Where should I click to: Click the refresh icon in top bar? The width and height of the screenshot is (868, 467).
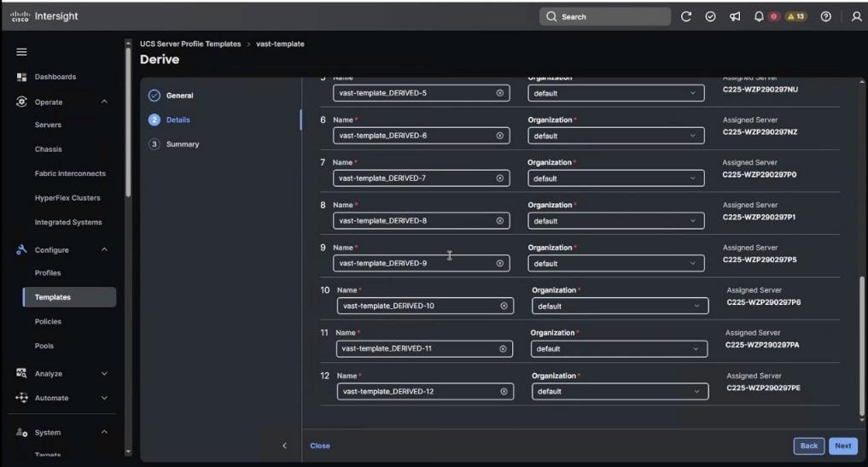(686, 16)
